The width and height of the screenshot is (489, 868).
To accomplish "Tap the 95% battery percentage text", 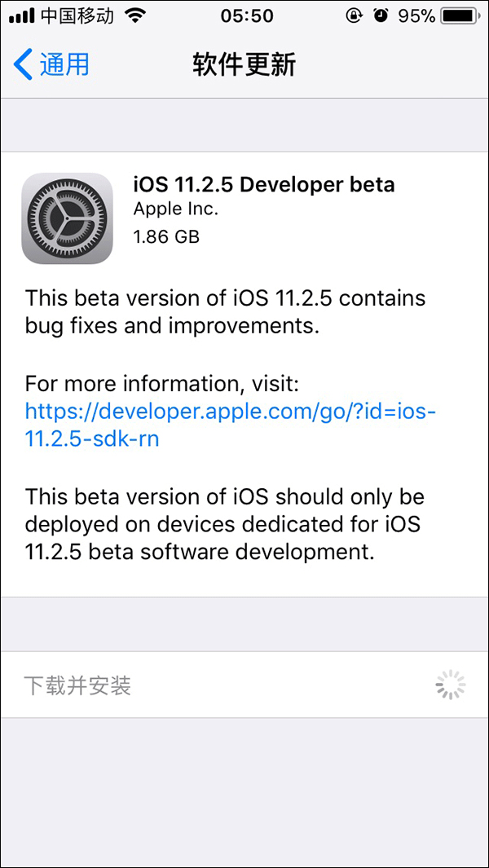I will point(416,15).
